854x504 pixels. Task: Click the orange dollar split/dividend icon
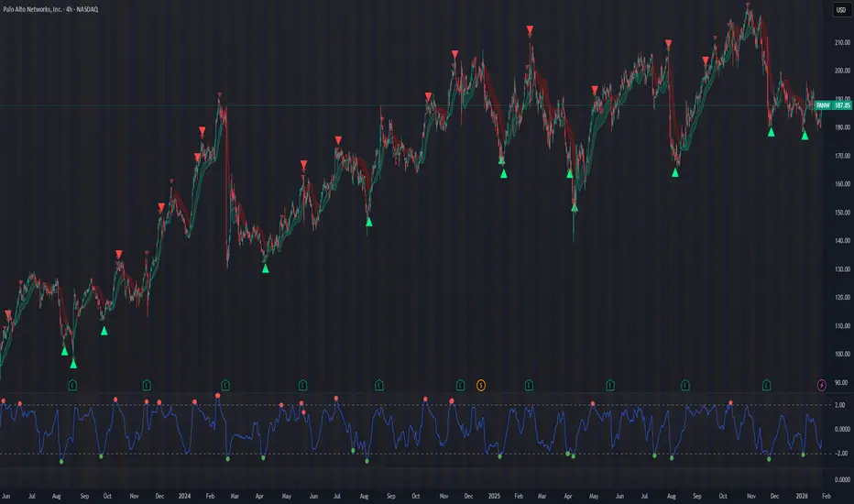click(x=481, y=385)
